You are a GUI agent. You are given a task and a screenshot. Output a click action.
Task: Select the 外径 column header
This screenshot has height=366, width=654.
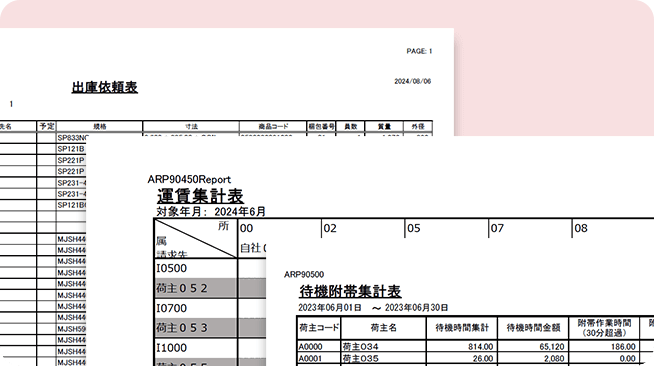(418, 126)
